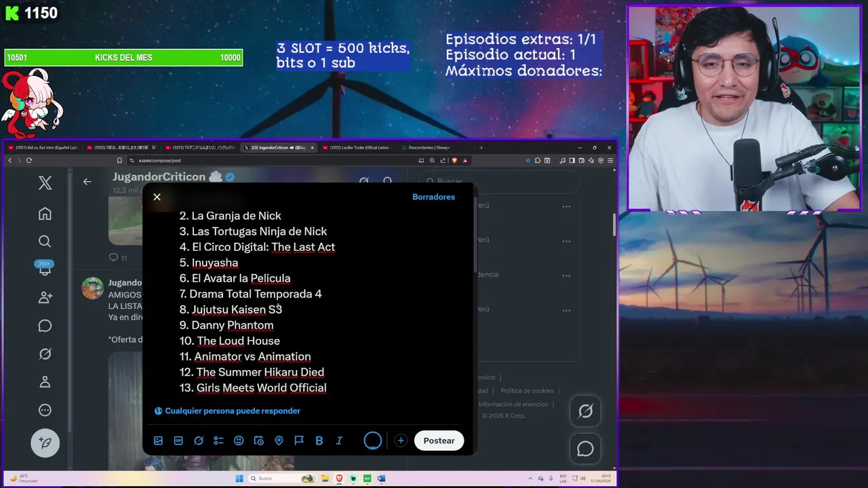Open replies count 11 on post

click(118, 258)
